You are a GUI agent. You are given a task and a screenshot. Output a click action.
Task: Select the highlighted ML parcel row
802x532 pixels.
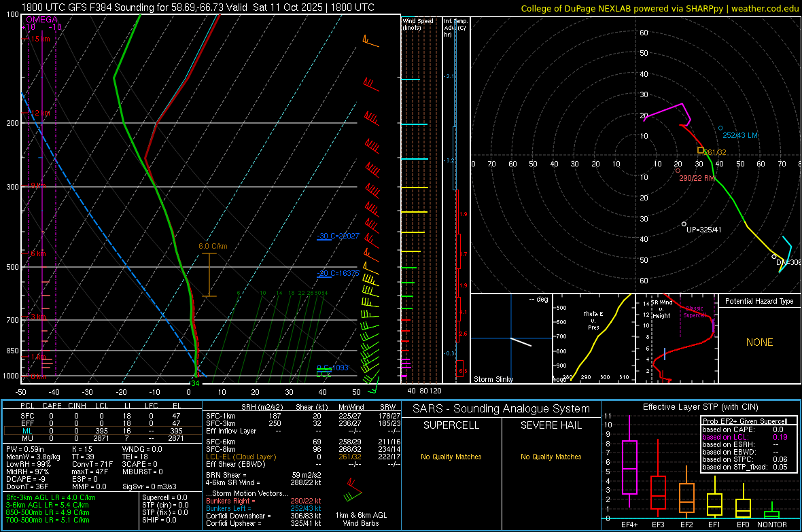point(103,431)
